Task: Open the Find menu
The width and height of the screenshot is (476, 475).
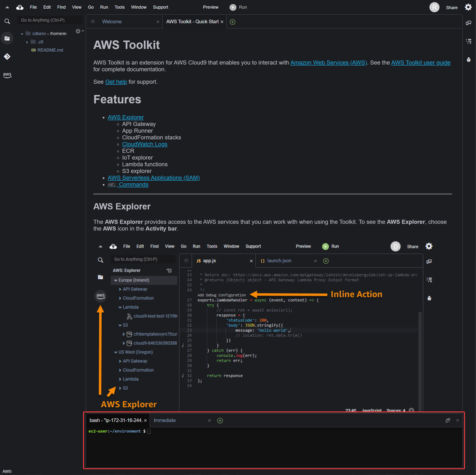Action: [61, 7]
